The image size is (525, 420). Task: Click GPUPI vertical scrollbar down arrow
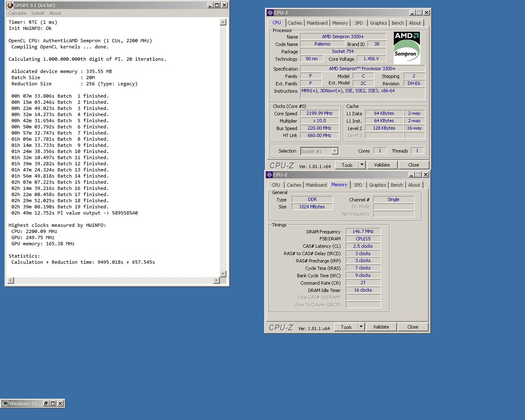(x=223, y=274)
